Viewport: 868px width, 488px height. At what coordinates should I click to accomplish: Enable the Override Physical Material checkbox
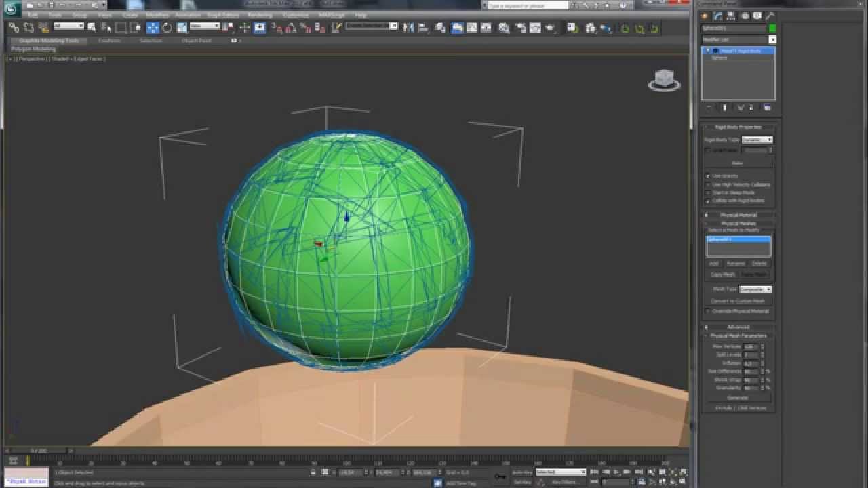coord(708,311)
